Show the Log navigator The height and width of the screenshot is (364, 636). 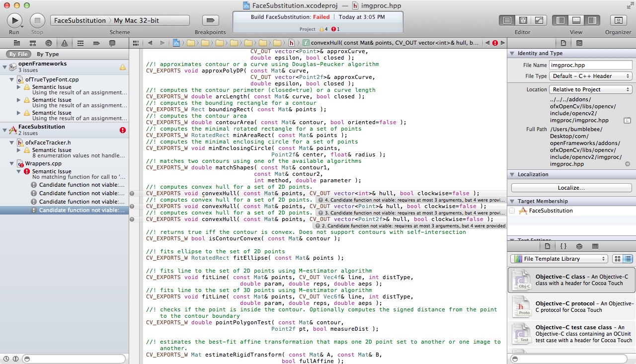112,43
